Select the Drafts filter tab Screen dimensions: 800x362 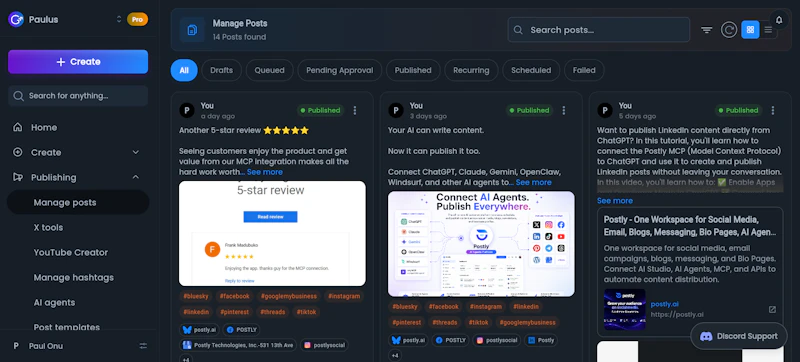pos(221,70)
